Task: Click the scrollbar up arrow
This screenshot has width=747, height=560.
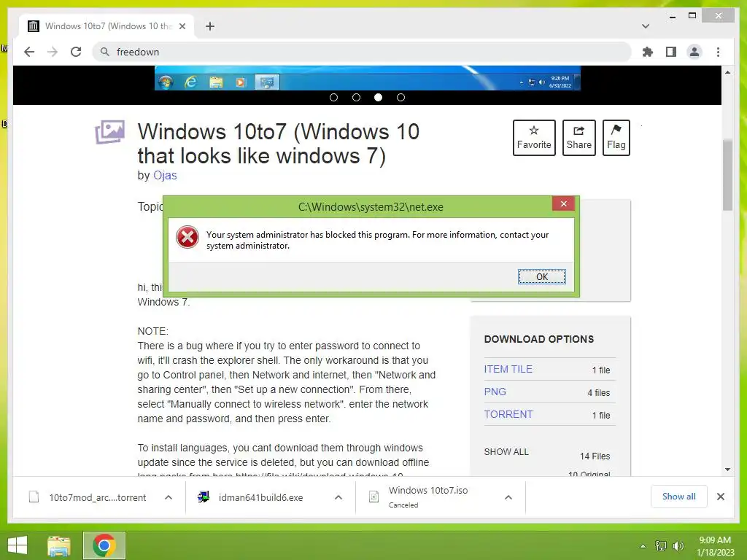Action: 727,72
